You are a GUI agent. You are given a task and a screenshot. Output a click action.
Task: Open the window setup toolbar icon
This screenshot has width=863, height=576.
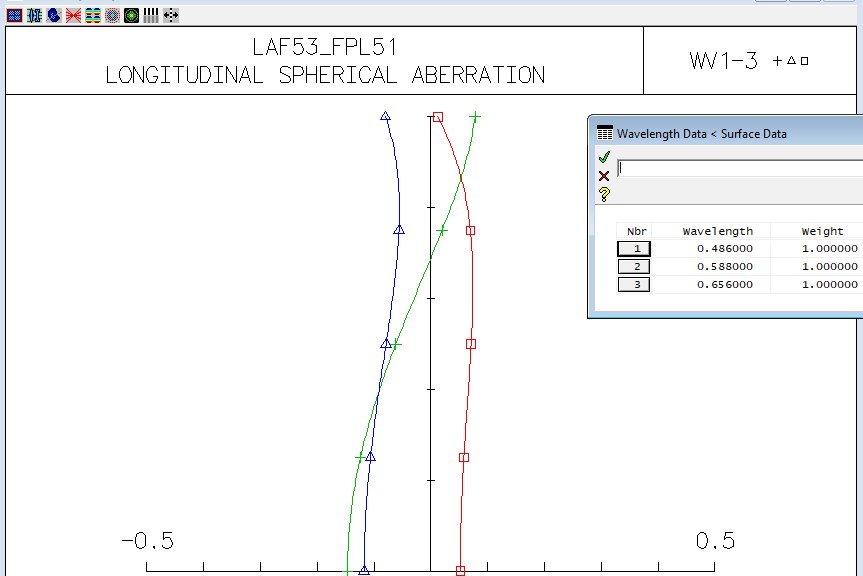[14, 15]
